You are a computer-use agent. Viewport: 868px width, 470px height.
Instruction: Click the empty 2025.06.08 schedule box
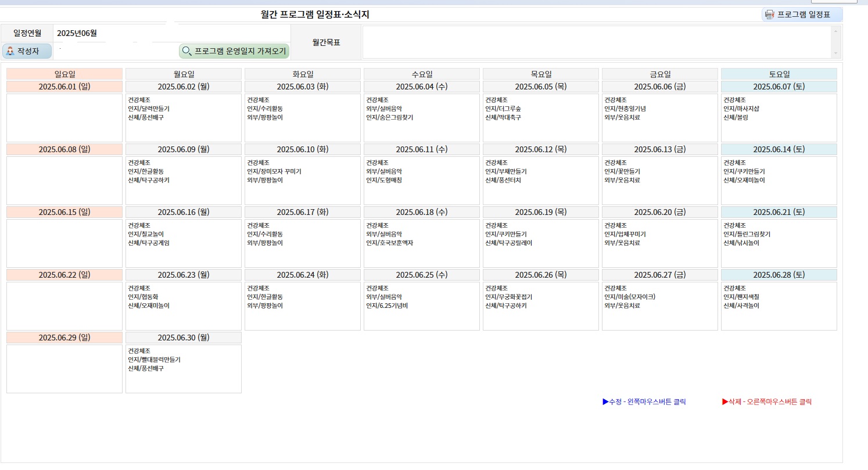tap(64, 181)
